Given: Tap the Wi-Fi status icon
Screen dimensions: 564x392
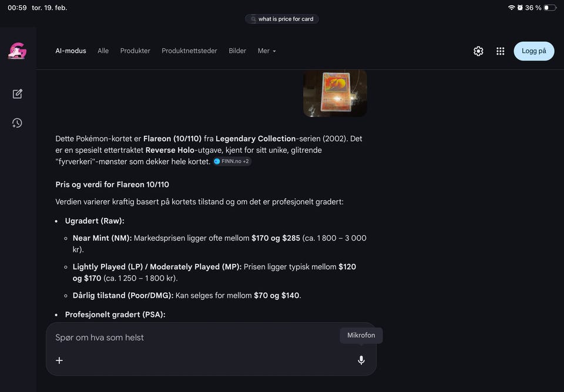Looking at the screenshot, I should 511,8.
